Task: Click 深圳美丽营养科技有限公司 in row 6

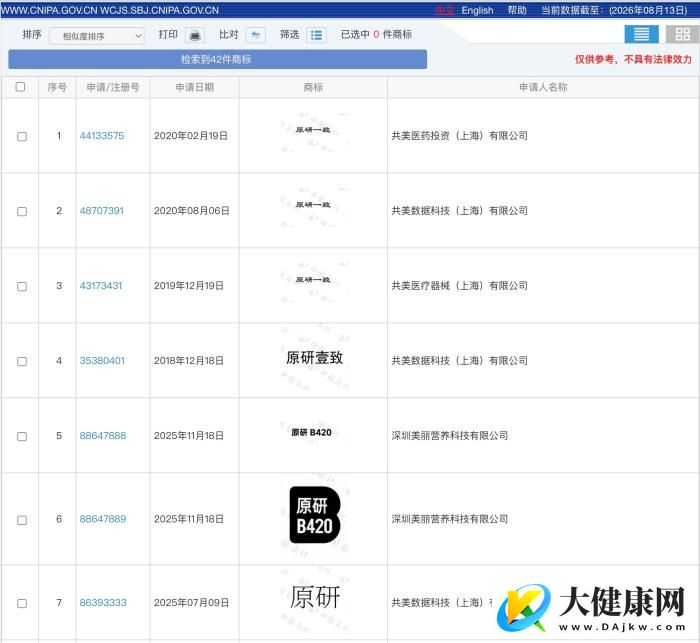Action: click(x=450, y=519)
